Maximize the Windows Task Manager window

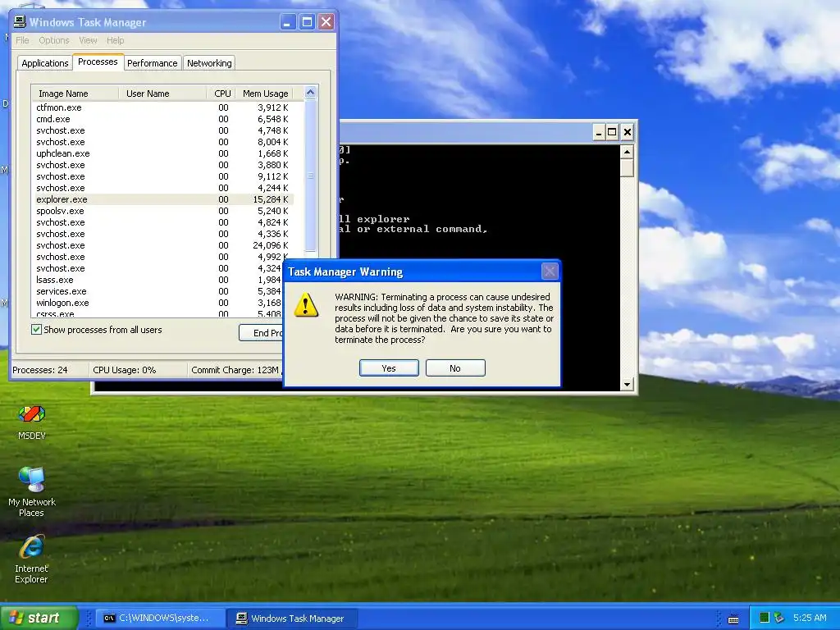coord(307,22)
